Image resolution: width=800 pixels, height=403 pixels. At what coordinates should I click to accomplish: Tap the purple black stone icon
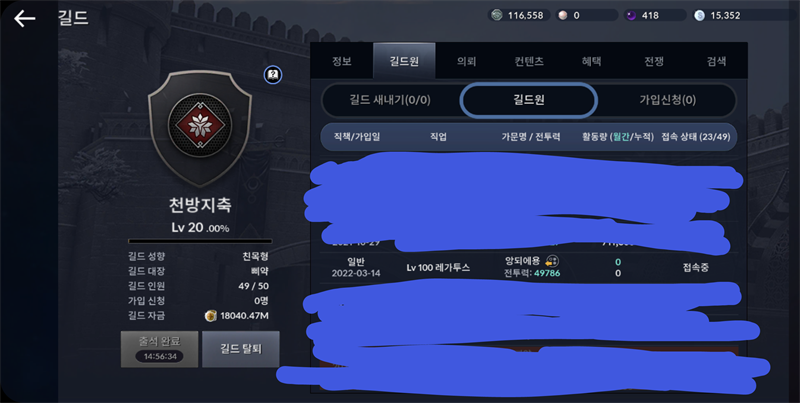tap(631, 15)
